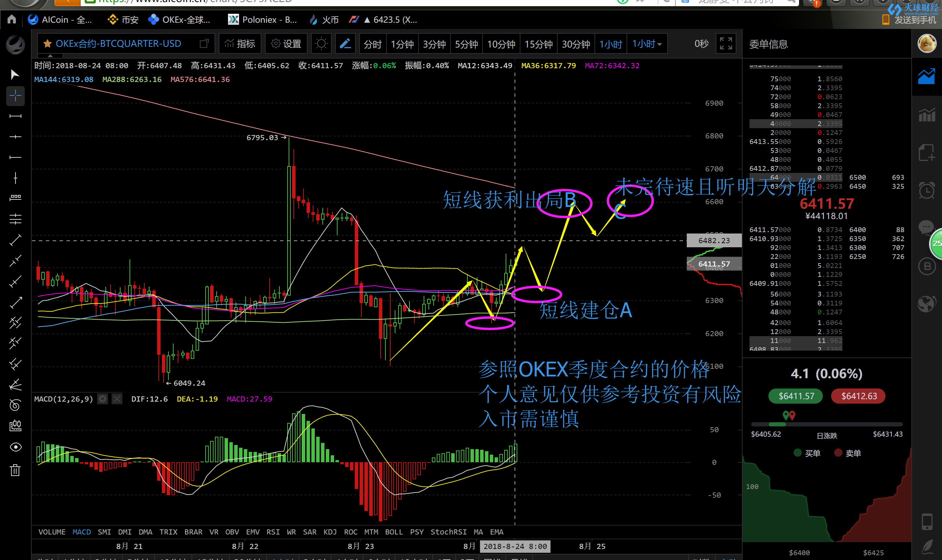Enter fullscreen chart mode
This screenshot has height=560, width=942.
coord(725,44)
